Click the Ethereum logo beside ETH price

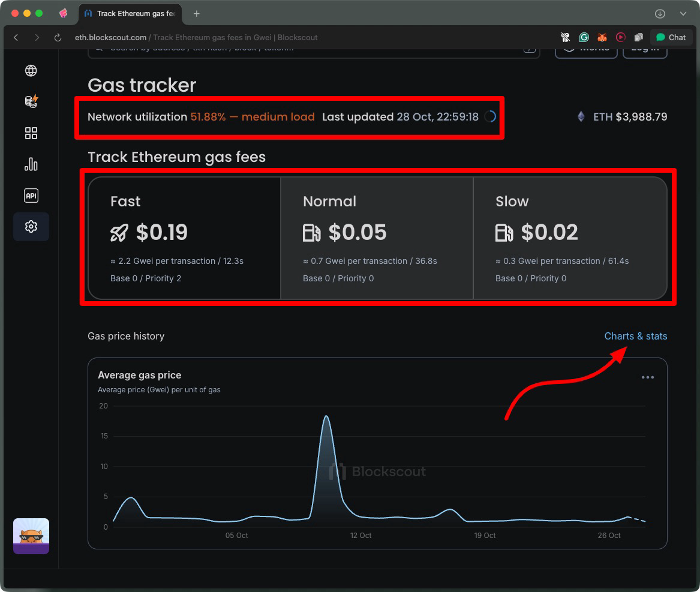coord(581,117)
